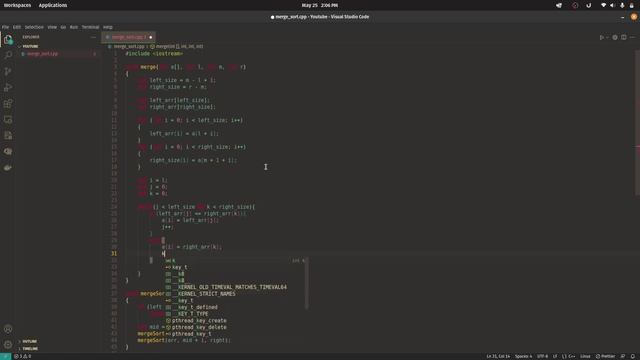Open the Manage gear in activity bar
640x360 pixels.
(x=8, y=345)
